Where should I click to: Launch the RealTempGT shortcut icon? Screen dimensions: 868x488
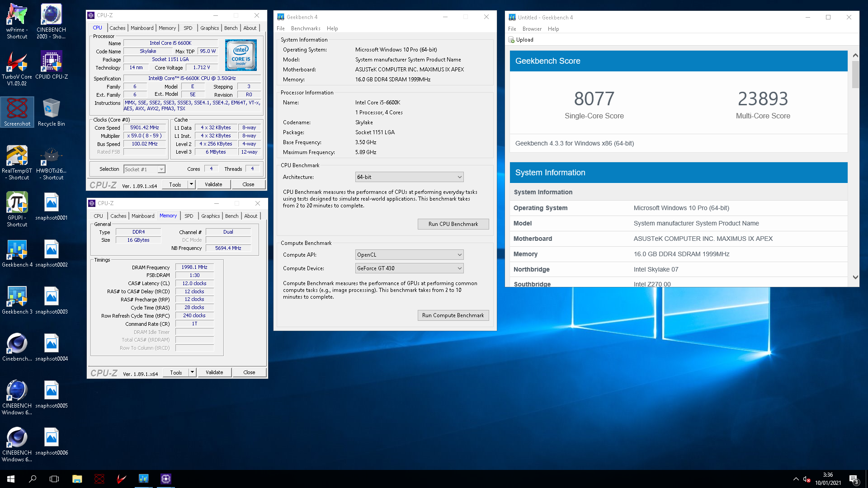point(17,162)
